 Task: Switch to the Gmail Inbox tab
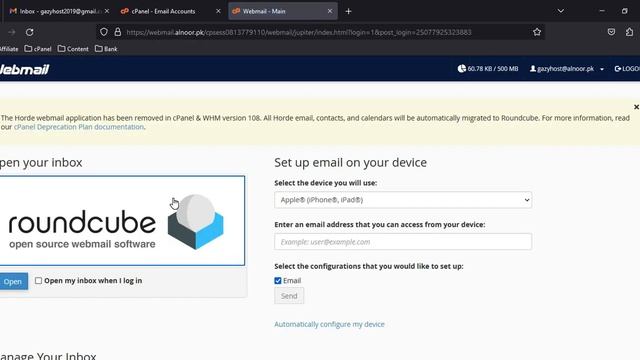point(57,11)
